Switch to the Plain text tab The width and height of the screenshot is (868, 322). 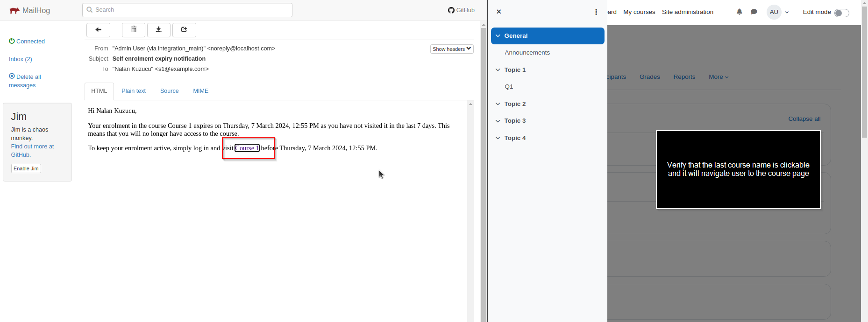coord(134,91)
